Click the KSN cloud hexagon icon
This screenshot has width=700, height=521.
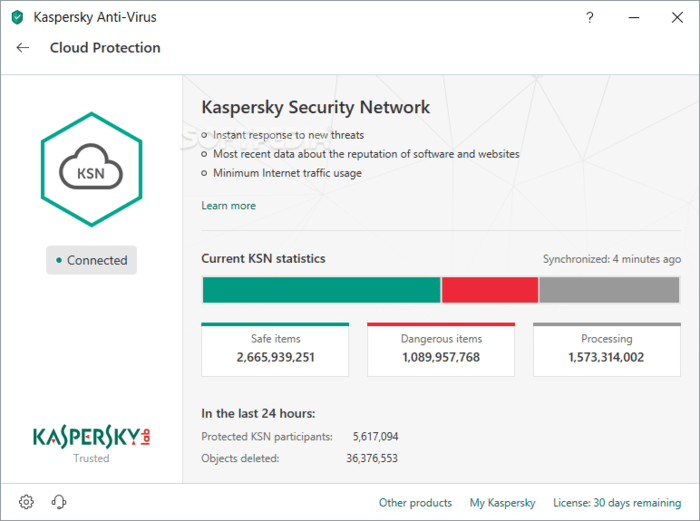point(92,170)
